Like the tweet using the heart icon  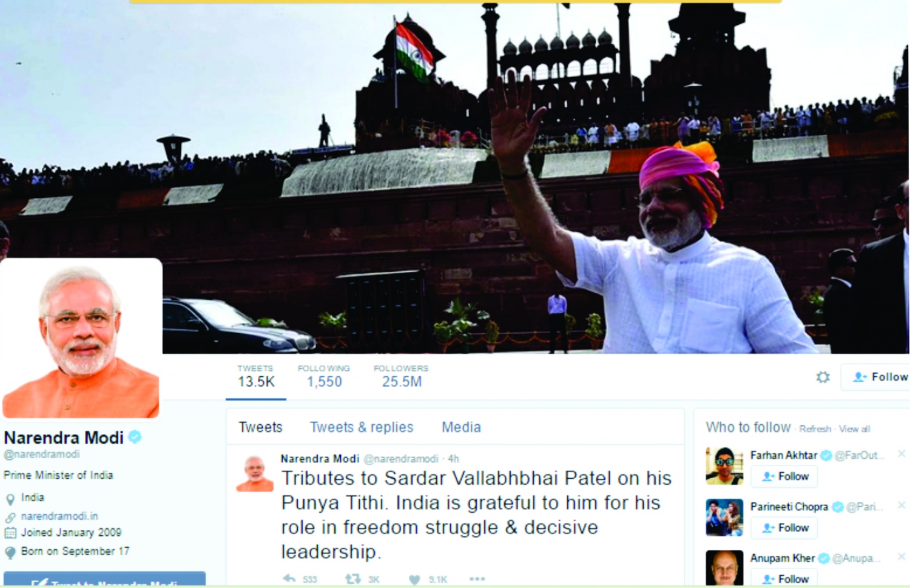pyautogui.click(x=414, y=580)
